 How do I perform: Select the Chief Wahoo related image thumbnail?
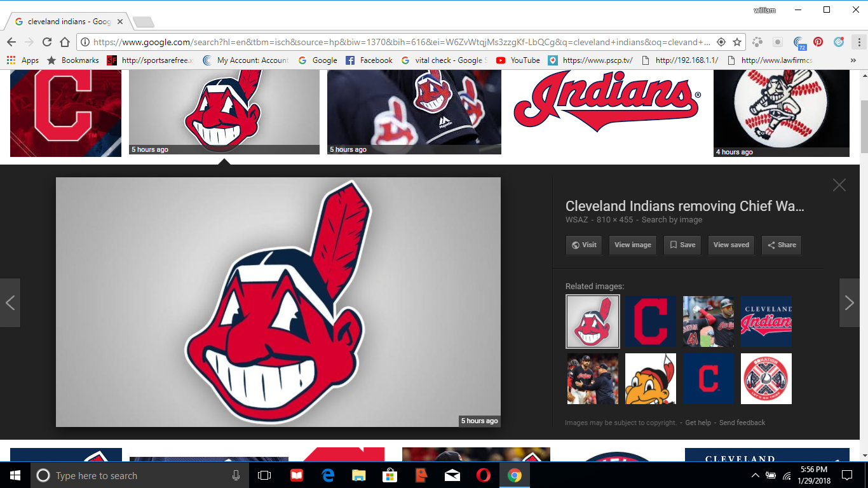coord(593,322)
